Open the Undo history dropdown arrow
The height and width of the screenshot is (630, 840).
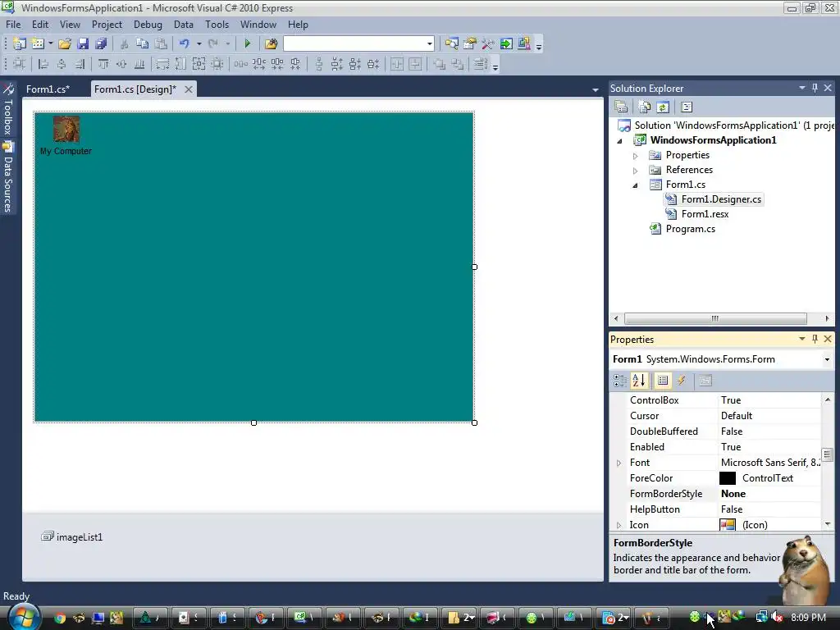click(x=199, y=44)
